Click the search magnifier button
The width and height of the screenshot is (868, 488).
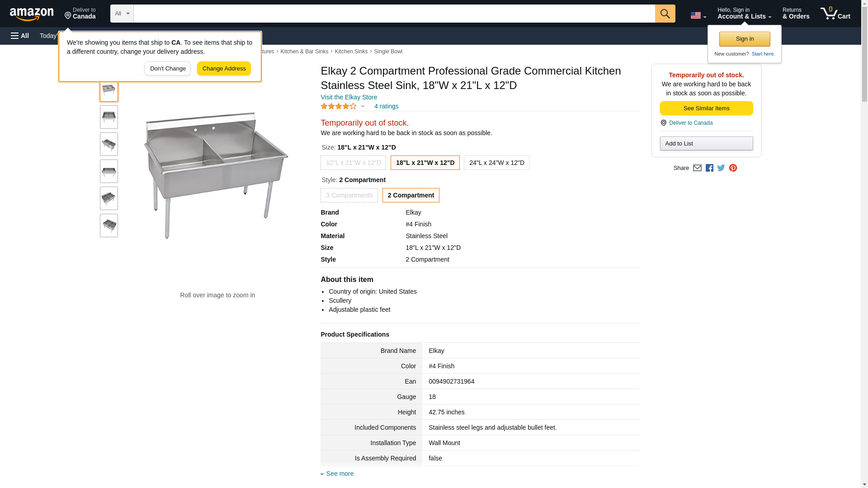click(665, 14)
